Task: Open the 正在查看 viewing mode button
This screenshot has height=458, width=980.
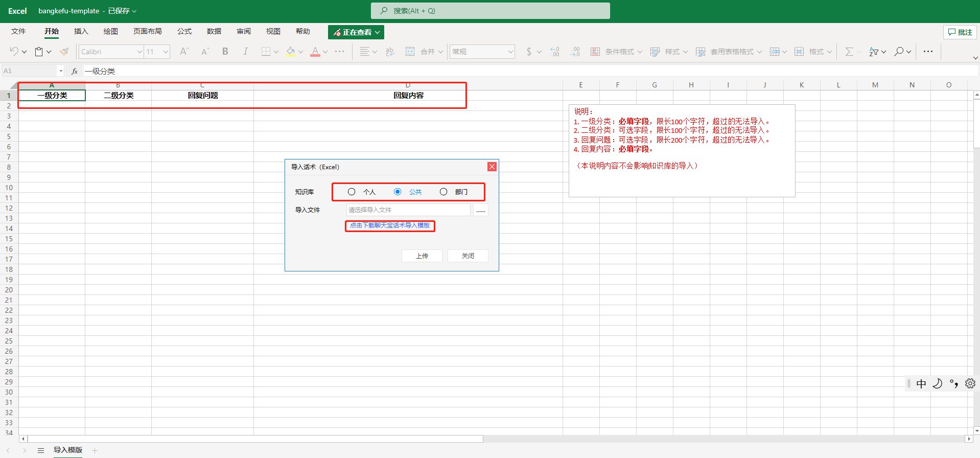Action: [x=356, y=32]
